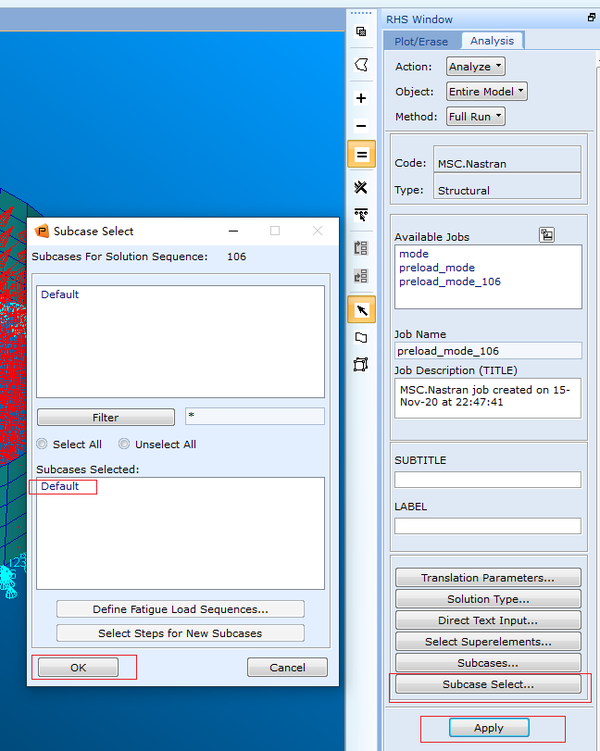Viewport: 600px width, 751px height.
Task: Click the icon beside Available Jobs label
Action: pyautogui.click(x=547, y=235)
